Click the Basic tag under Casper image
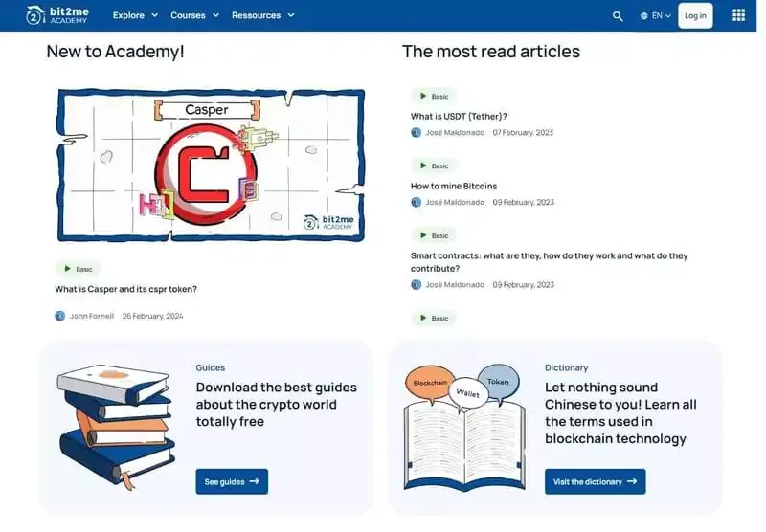Image resolution: width=766 pixels, height=532 pixels. point(79,269)
